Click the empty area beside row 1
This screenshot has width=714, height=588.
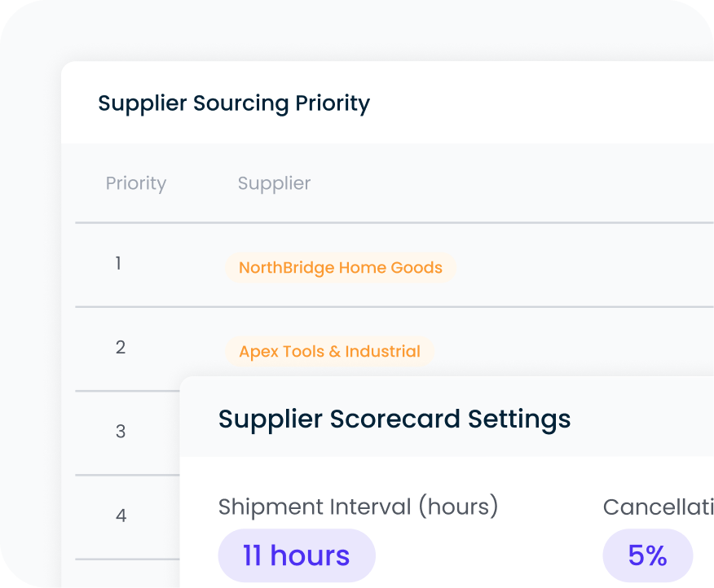[x=571, y=263]
